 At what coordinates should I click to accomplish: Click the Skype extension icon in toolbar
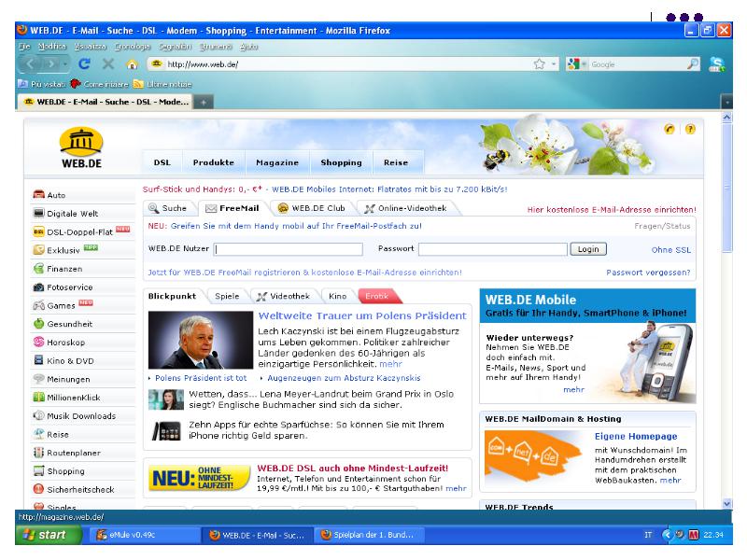coord(716,63)
